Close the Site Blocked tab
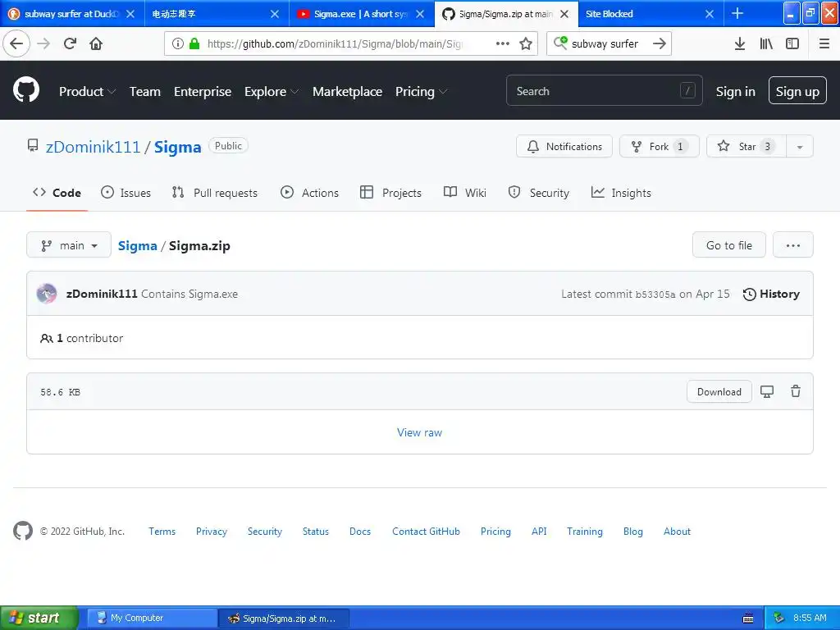840x630 pixels. pyautogui.click(x=710, y=14)
